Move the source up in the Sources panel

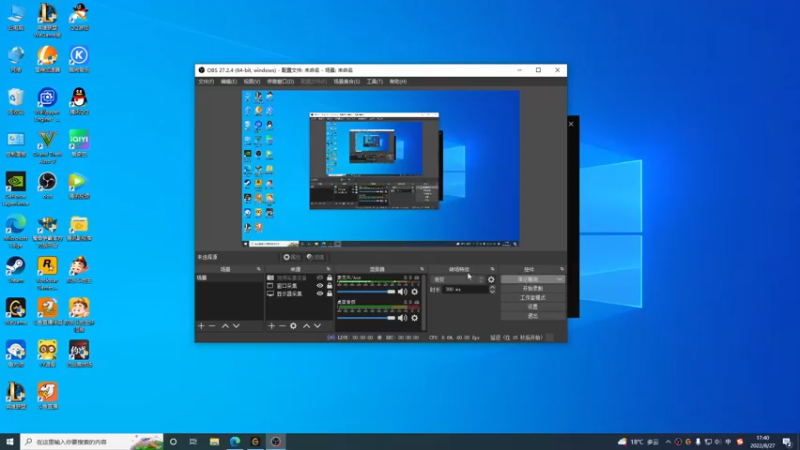point(307,326)
